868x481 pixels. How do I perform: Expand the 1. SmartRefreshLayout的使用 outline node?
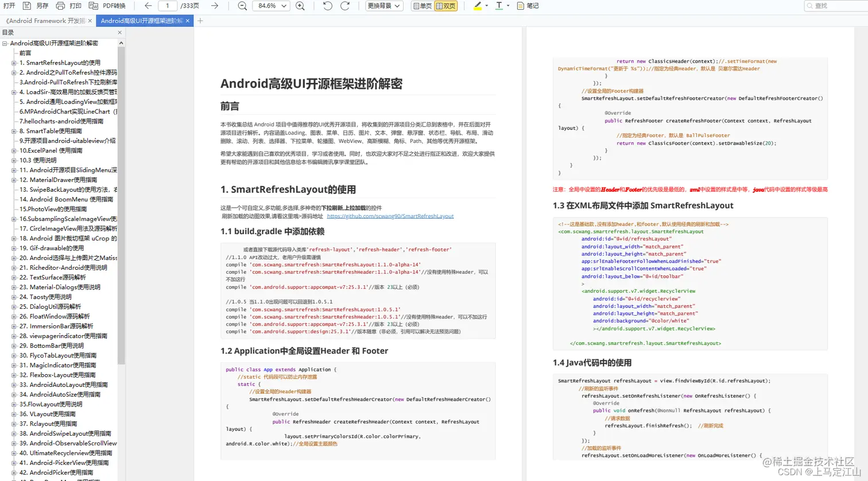click(14, 63)
